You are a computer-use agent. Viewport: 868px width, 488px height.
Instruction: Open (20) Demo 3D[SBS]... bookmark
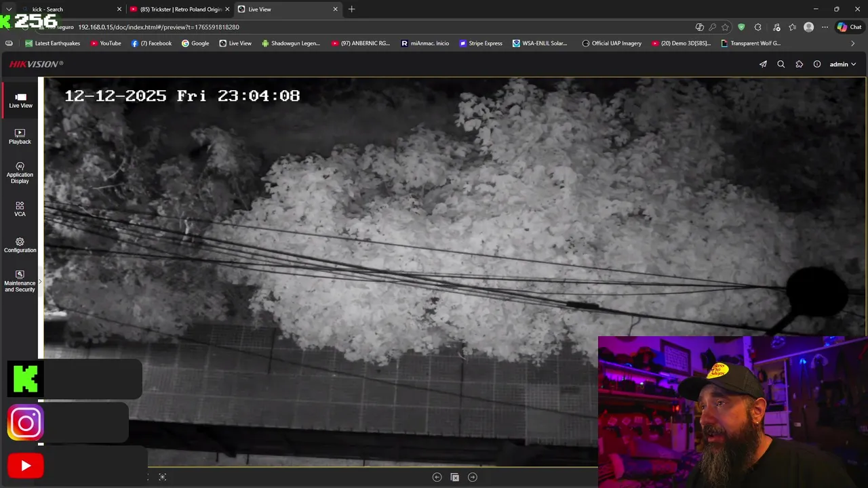click(681, 43)
